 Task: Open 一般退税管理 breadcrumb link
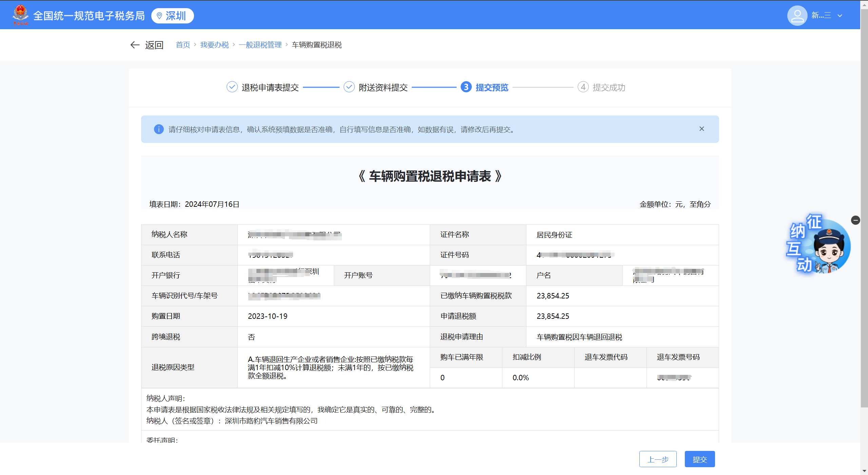coord(260,45)
